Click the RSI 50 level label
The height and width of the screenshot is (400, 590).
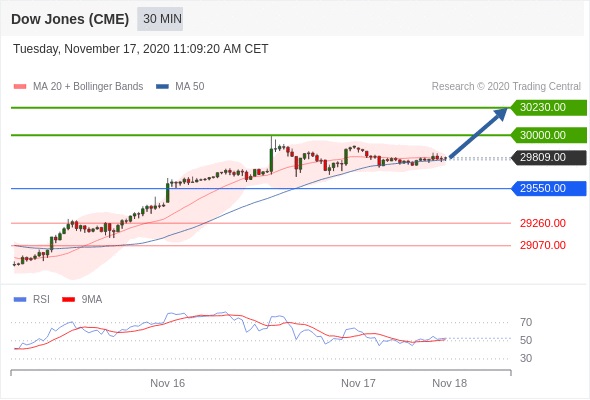pyautogui.click(x=526, y=341)
